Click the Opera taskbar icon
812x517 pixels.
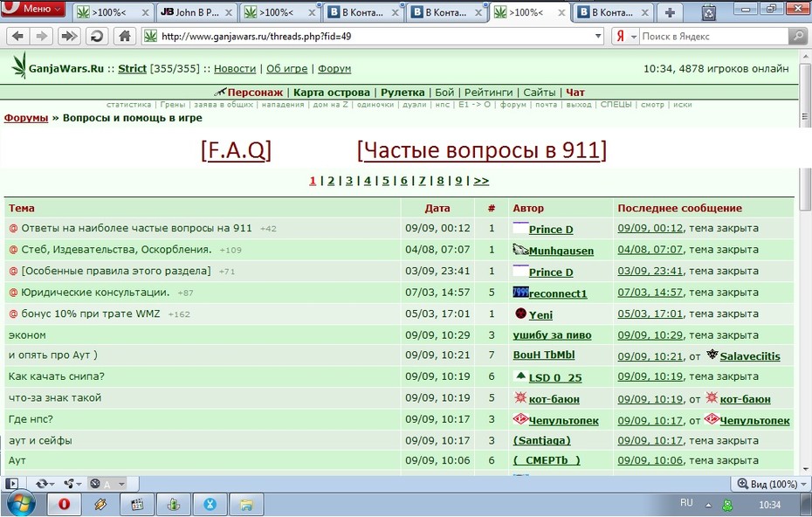pos(65,504)
